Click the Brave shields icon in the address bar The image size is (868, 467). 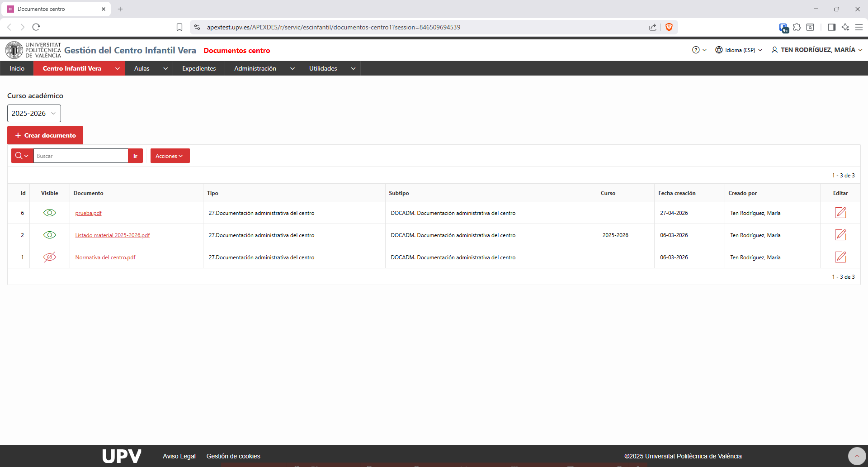click(669, 27)
